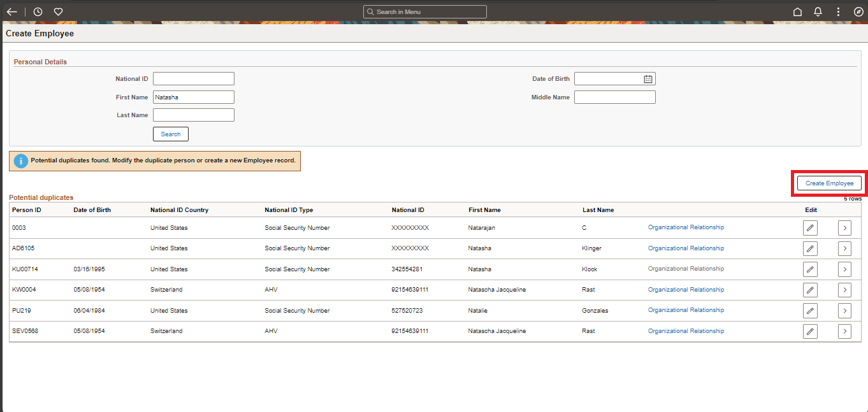This screenshot has width=868, height=412.
Task: Click the Create Employee button
Action: pyautogui.click(x=829, y=183)
